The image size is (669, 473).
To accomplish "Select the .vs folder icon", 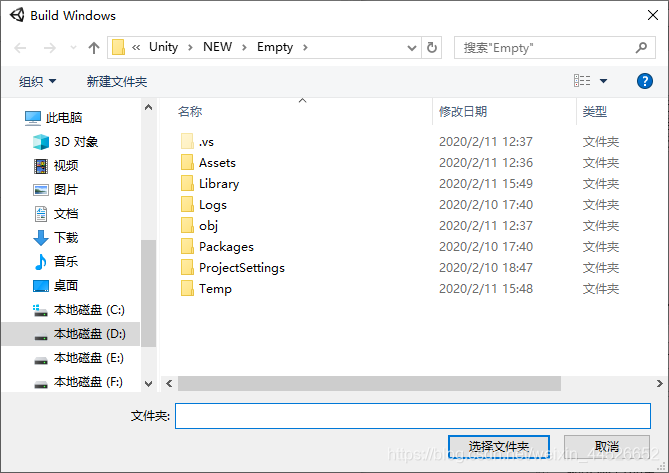I will [187, 141].
